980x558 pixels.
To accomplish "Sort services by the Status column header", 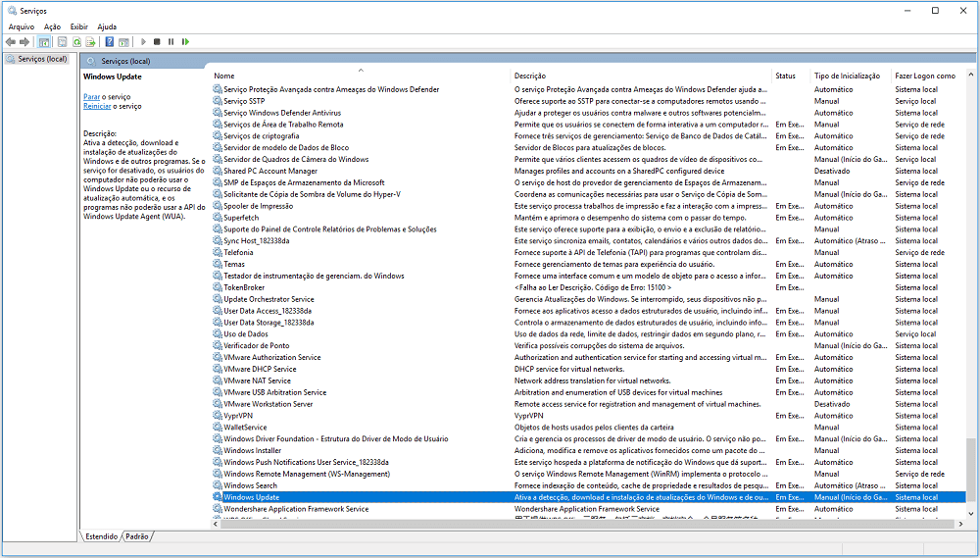I will 785,76.
